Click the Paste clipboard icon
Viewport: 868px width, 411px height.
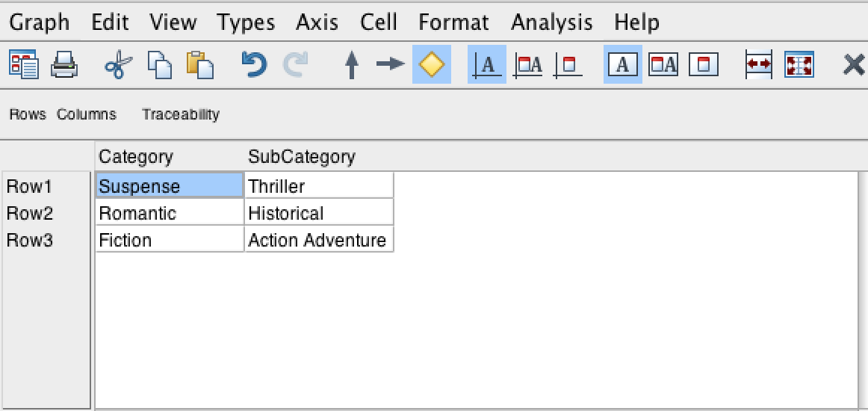pyautogui.click(x=199, y=65)
